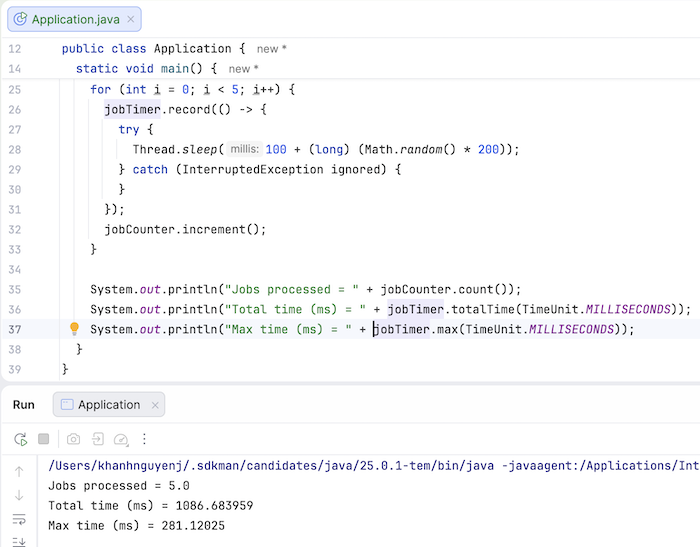Click the down arrow in console gutter
The image size is (700, 547).
[x=19, y=495]
